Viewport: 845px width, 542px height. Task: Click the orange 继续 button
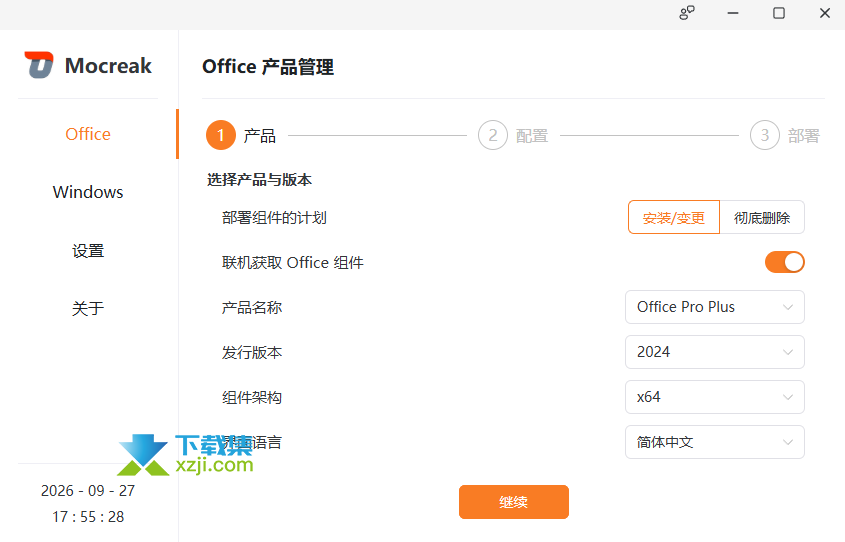[514, 502]
